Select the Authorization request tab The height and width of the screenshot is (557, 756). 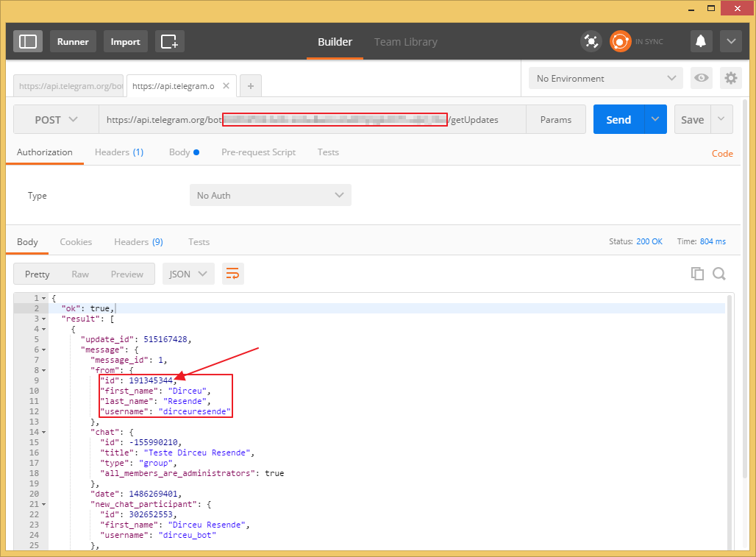pyautogui.click(x=45, y=152)
